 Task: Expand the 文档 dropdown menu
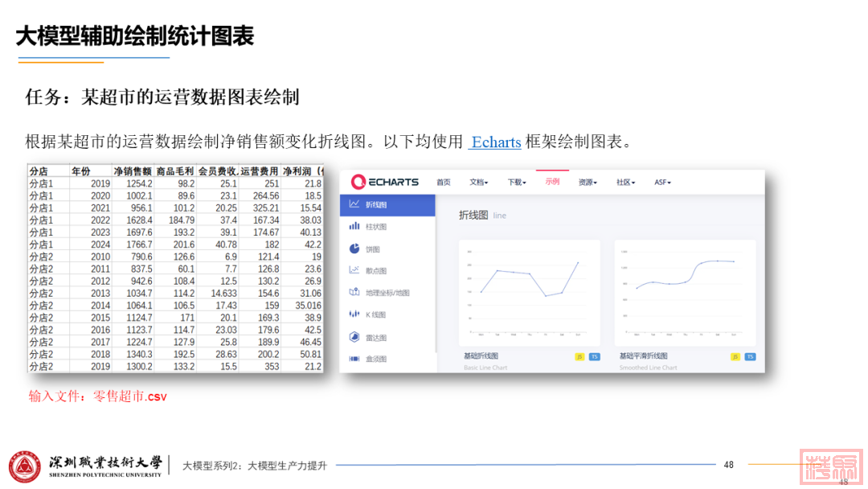point(479,183)
